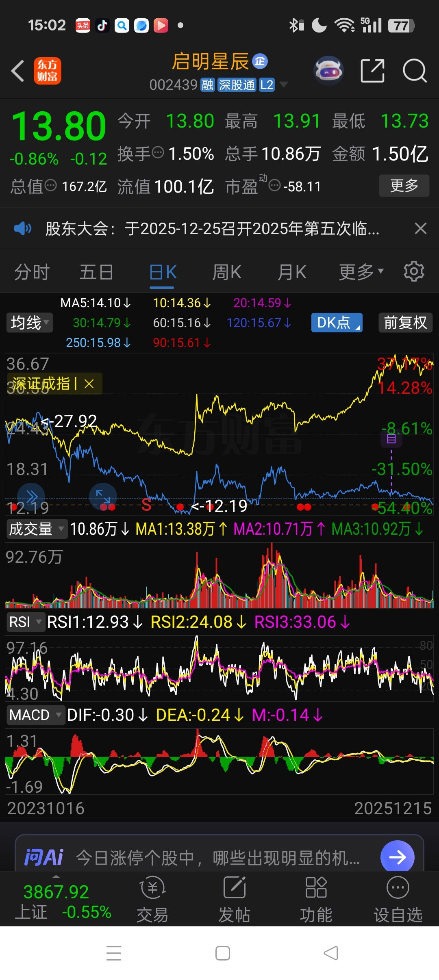Open chart settings gear
Viewport: 439px width, 980px height.
pos(414,271)
